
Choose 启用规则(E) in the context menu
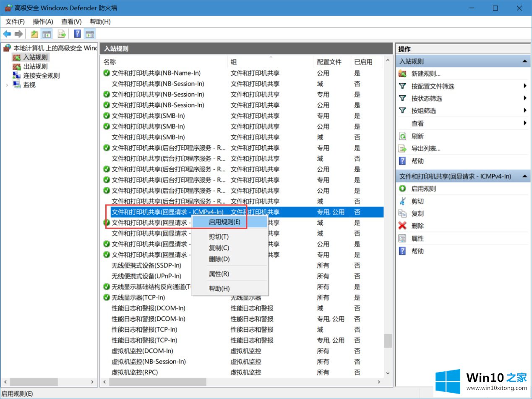tap(229, 222)
